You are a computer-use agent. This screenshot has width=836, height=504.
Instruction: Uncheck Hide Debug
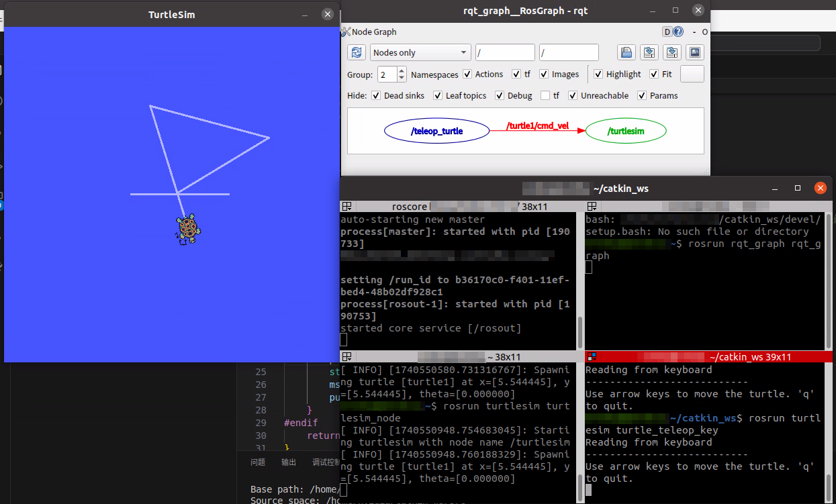pos(500,96)
